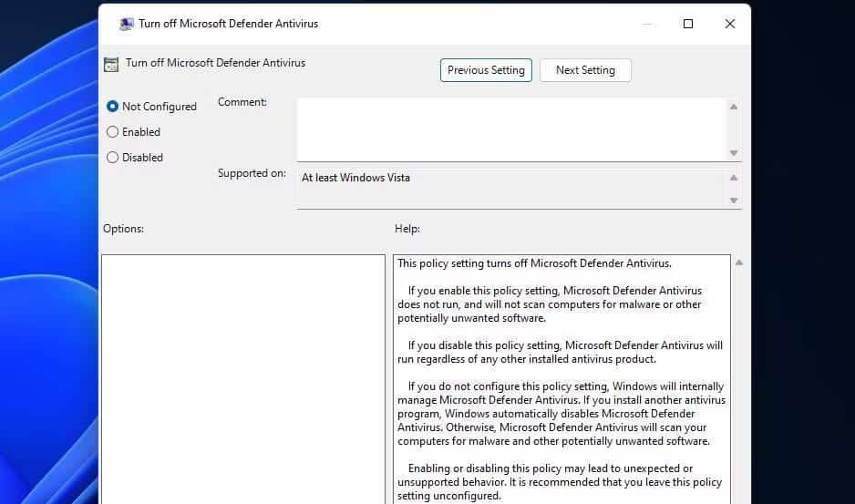
Task: Click the 'Options:' label
Action: [x=124, y=229]
